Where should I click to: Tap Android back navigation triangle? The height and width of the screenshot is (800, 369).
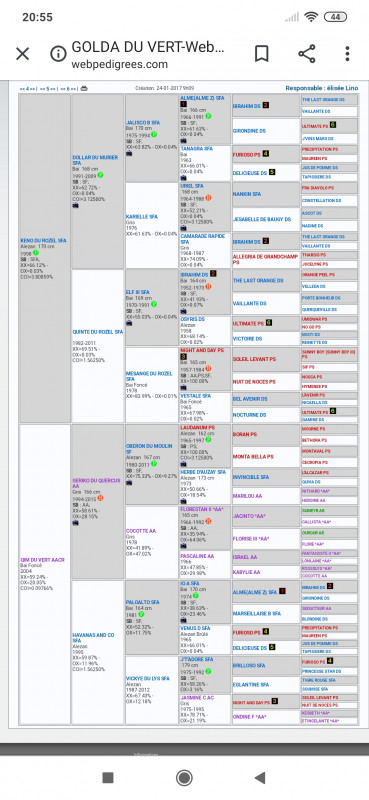pyautogui.click(x=260, y=778)
